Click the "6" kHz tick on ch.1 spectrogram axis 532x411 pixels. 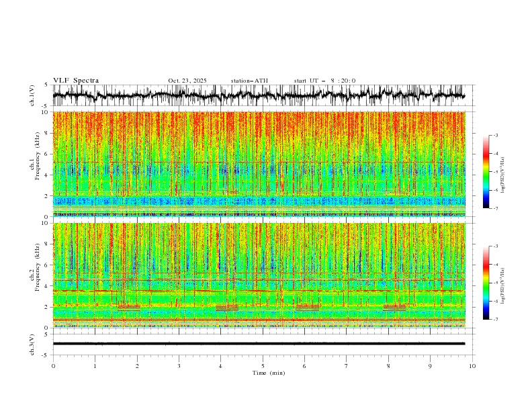(x=47, y=154)
